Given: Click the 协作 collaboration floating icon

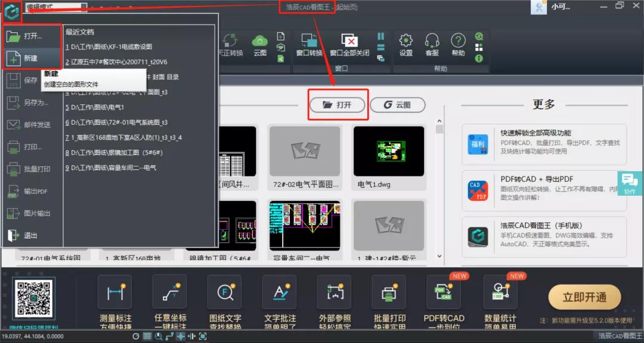Looking at the screenshot, I should tap(630, 183).
